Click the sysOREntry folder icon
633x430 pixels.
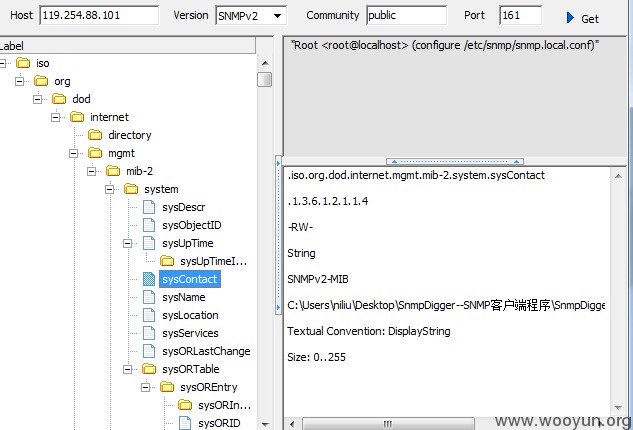pos(167,387)
